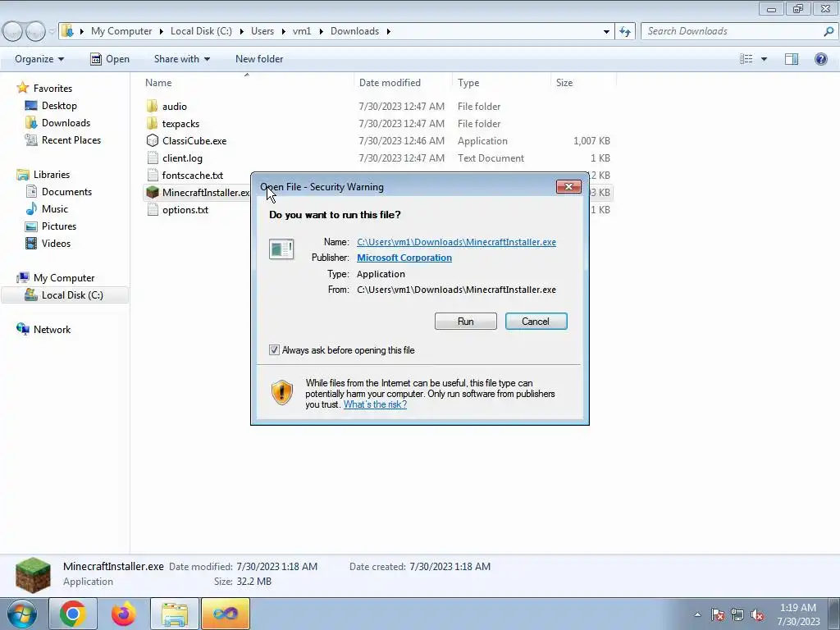Uncheck Always ask before opening this file
The image size is (840, 630).
pyautogui.click(x=274, y=350)
